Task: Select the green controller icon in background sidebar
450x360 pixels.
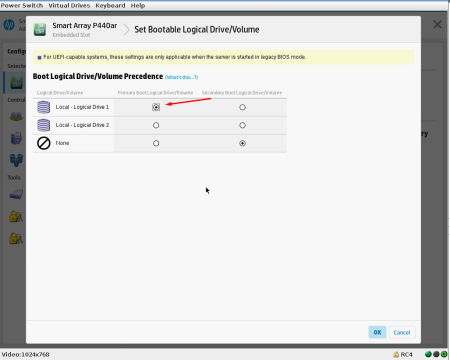Action: [x=17, y=83]
